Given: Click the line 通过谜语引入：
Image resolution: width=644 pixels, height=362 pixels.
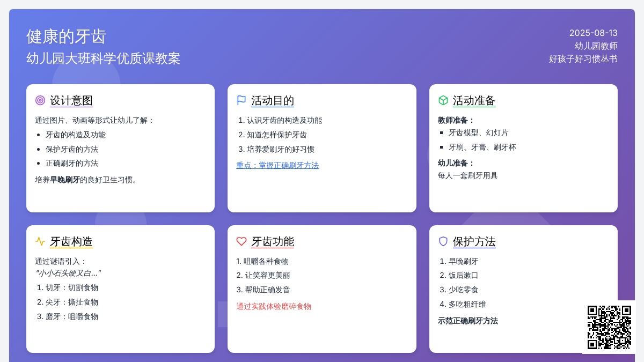Looking at the screenshot, I should 61,261.
